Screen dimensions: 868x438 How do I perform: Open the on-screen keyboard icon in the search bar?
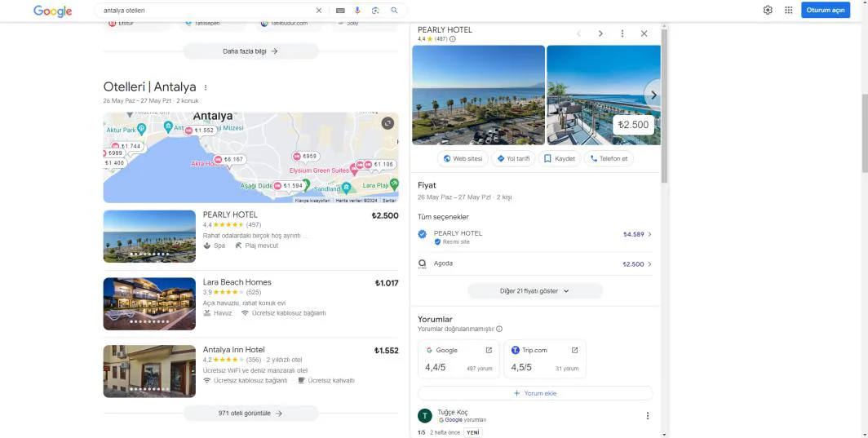[340, 11]
